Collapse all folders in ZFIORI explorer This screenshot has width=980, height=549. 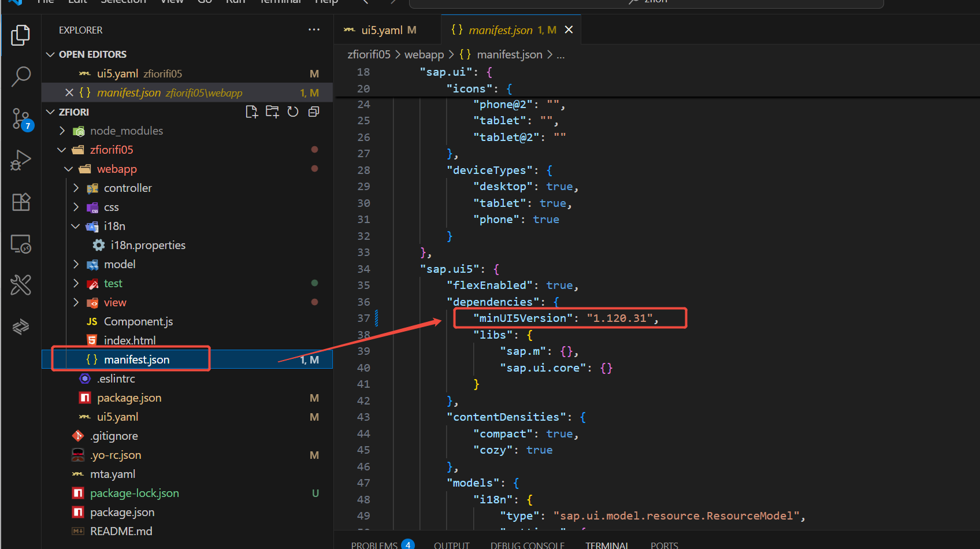tap(314, 112)
